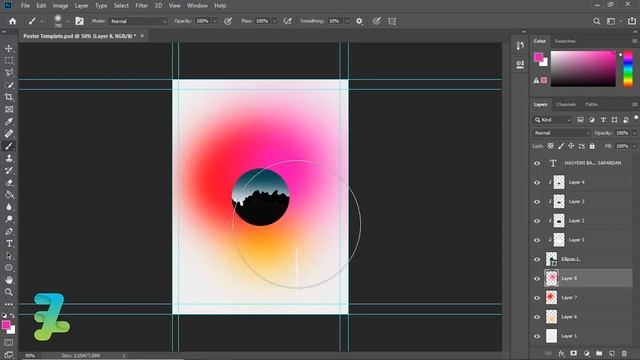640x360 pixels.
Task: Add layer style fx icon
Action: [x=561, y=353]
